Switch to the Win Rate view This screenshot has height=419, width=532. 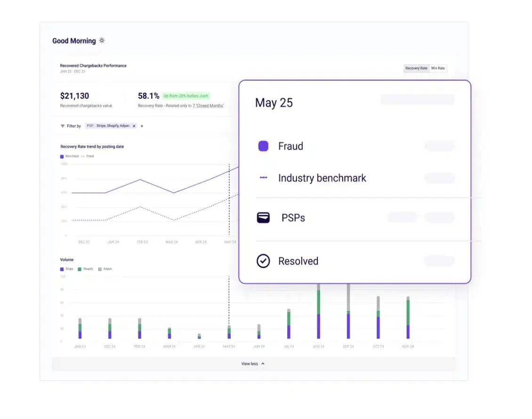pos(438,68)
